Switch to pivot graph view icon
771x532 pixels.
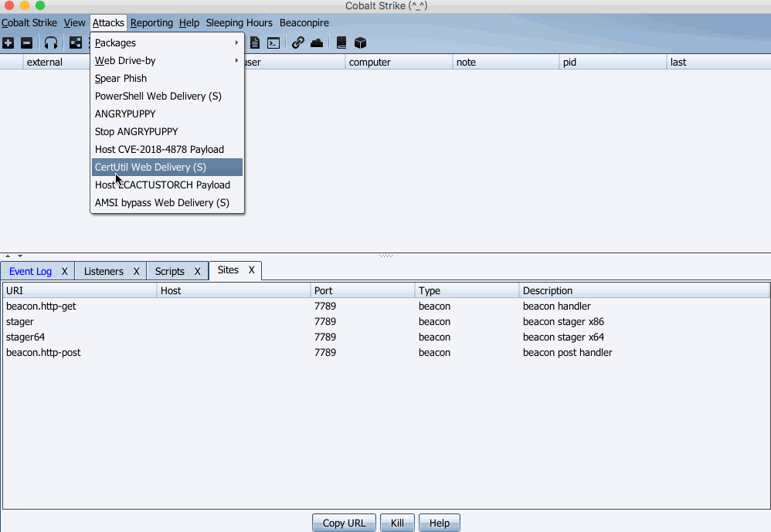point(75,42)
